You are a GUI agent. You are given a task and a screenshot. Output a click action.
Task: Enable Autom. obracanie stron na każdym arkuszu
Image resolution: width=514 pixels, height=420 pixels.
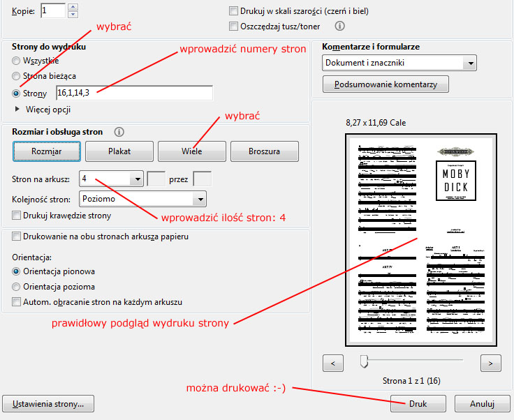click(x=16, y=302)
